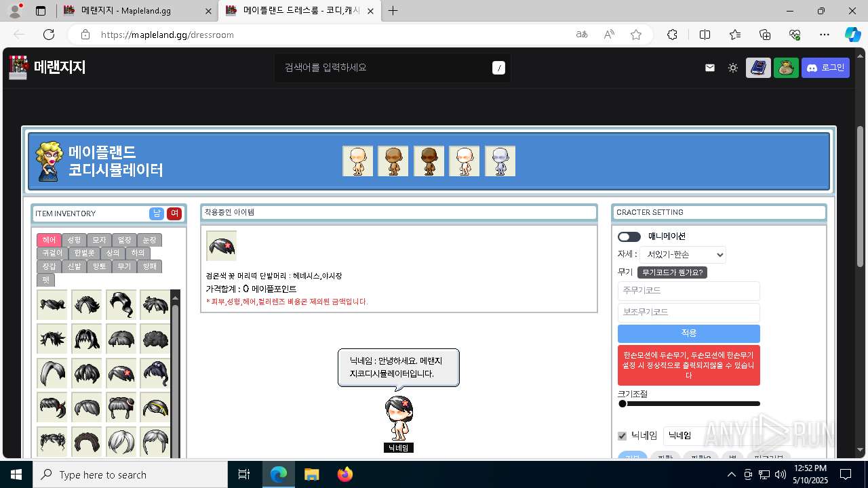Switch to the 펫 category tab
The width and height of the screenshot is (868, 488).
(46, 279)
